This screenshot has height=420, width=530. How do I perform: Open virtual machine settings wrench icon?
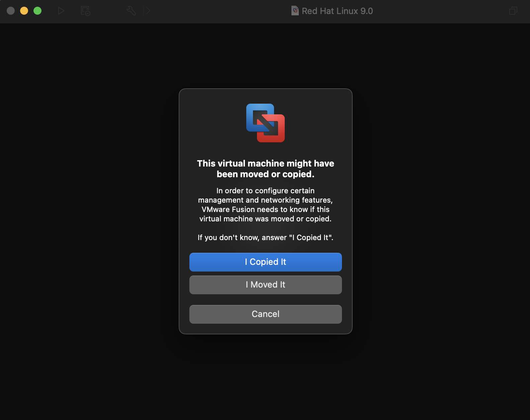click(x=131, y=11)
